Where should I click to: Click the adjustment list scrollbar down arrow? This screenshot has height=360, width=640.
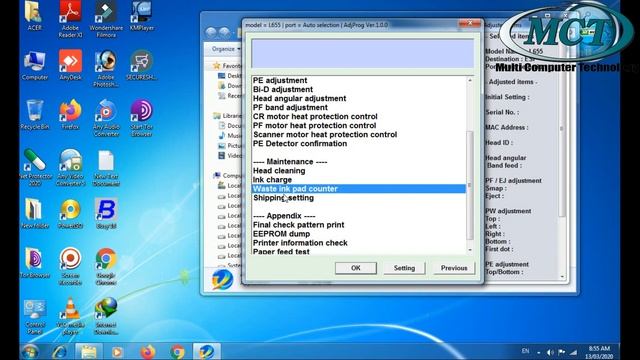[x=470, y=249]
